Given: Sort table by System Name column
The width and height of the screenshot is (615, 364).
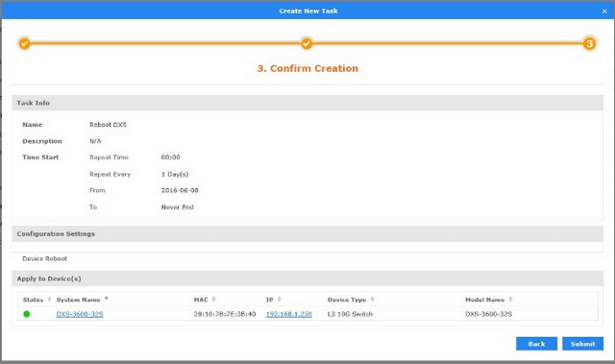Looking at the screenshot, I should 82,300.
